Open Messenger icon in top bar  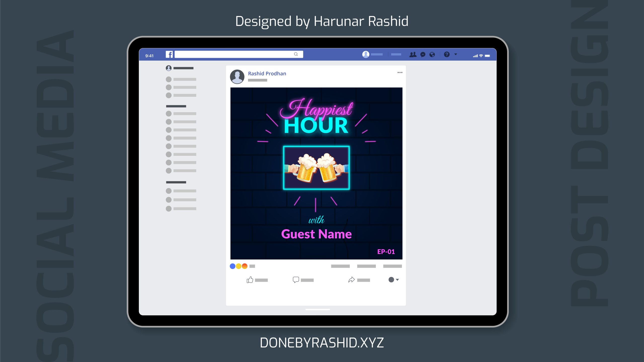[x=423, y=55]
